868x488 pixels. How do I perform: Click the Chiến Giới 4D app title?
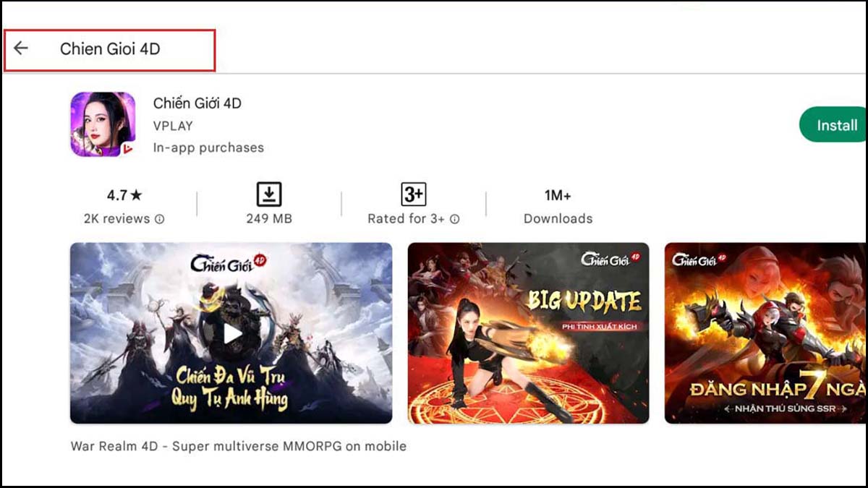(x=197, y=103)
